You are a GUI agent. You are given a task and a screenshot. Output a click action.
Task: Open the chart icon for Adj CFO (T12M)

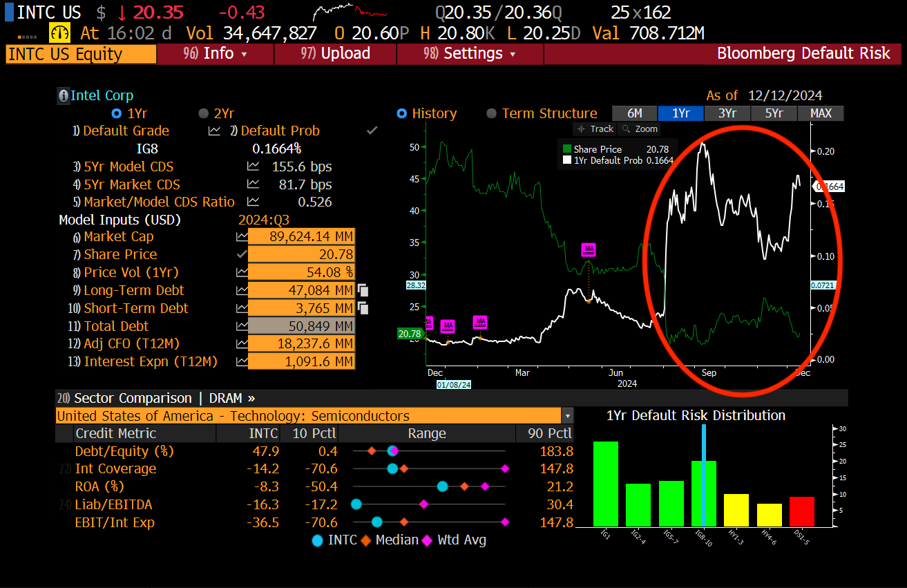pos(242,343)
